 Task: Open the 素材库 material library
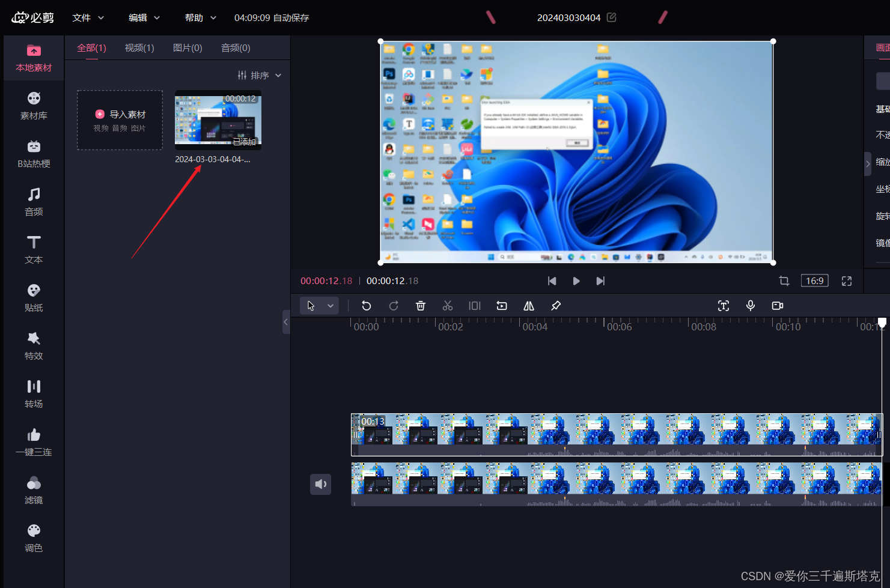pyautogui.click(x=34, y=106)
